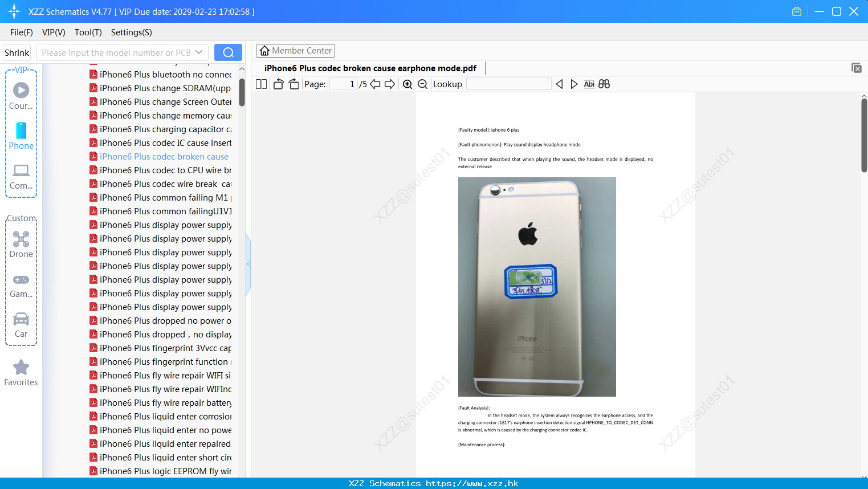Screen dimensions: 868x489
Task: Find previous lookup result
Action: click(x=559, y=84)
